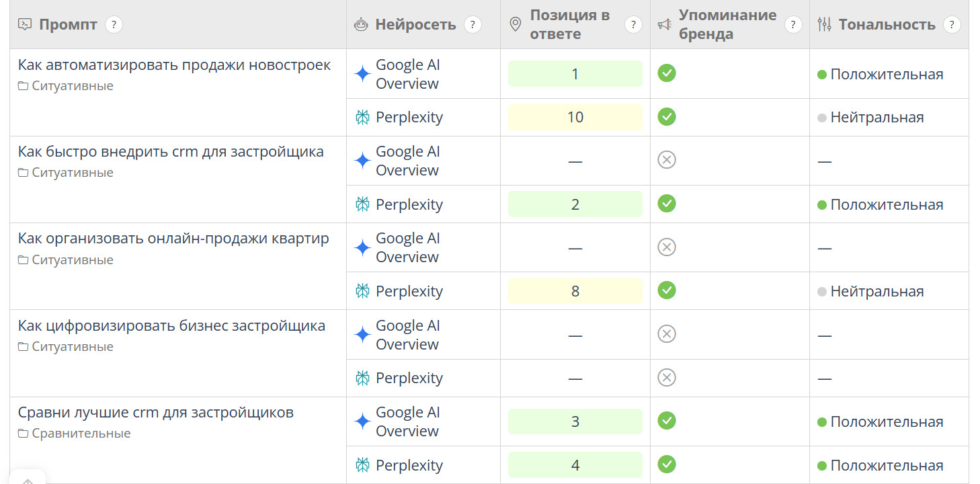Image resolution: width=980 pixels, height=484 pixels.
Task: Click the robot icon in Нейросеть header
Action: pos(361,25)
